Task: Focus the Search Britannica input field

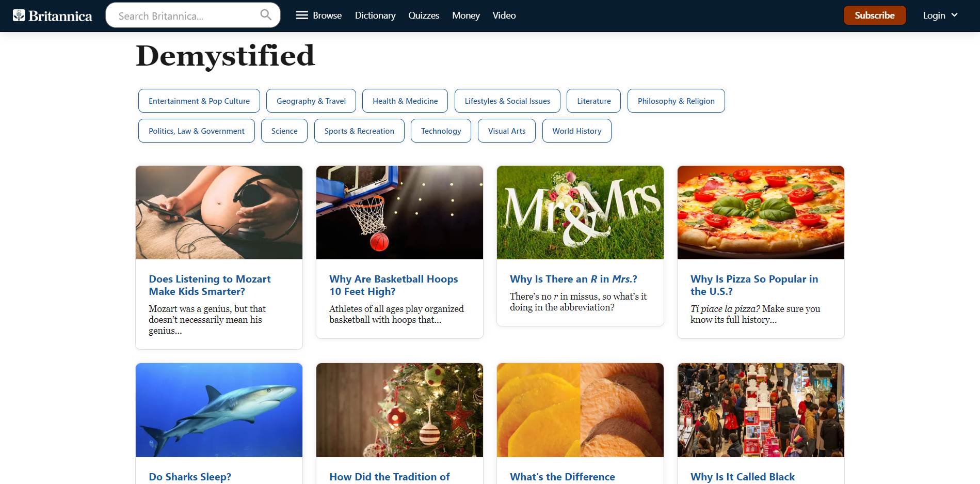Action: pos(186,15)
